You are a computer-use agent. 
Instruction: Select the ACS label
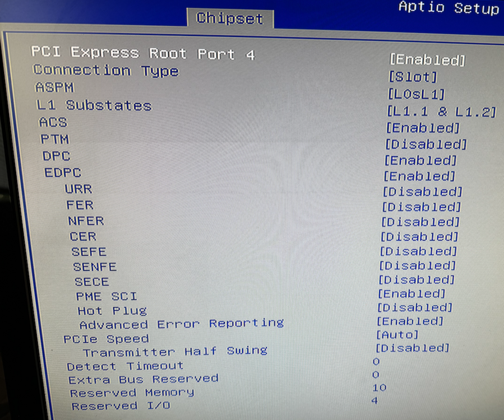(x=53, y=122)
